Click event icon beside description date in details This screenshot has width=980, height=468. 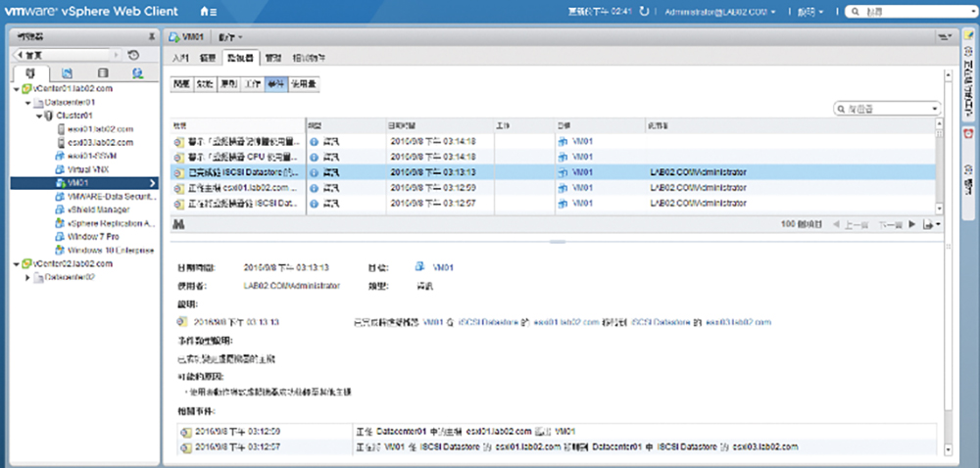[x=182, y=322]
